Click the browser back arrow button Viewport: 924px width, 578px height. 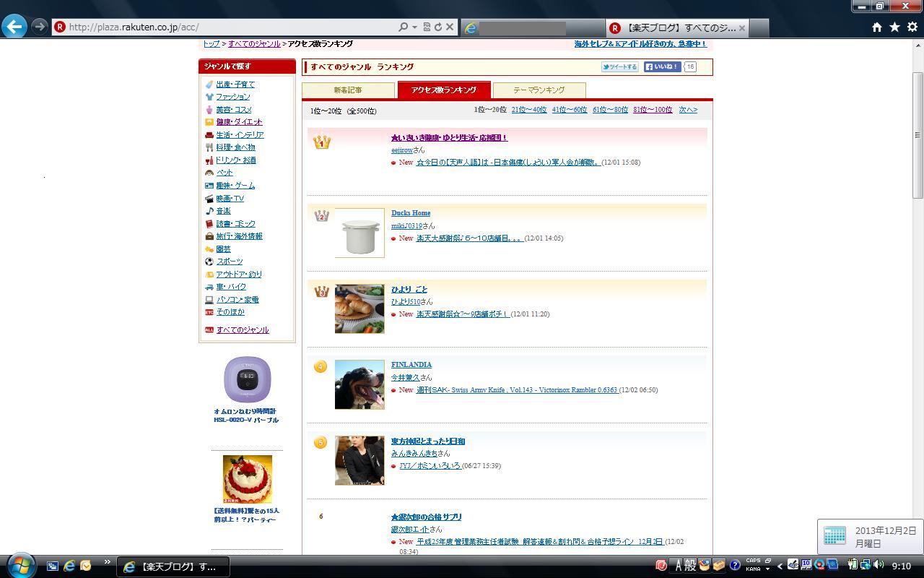14,27
